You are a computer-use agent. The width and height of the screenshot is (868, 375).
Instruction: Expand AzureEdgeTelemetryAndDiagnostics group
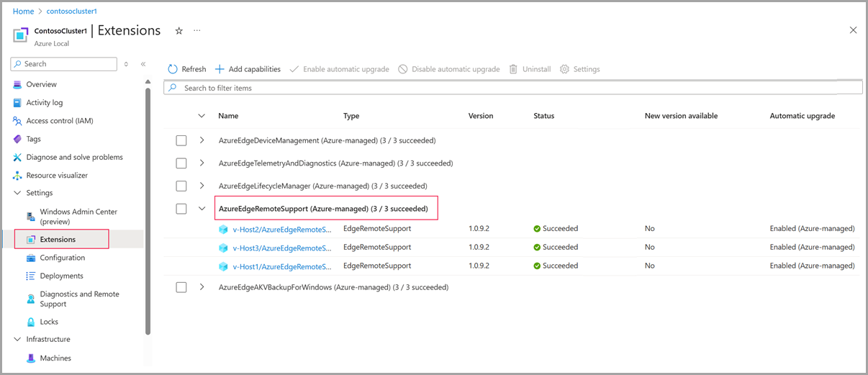pos(202,163)
